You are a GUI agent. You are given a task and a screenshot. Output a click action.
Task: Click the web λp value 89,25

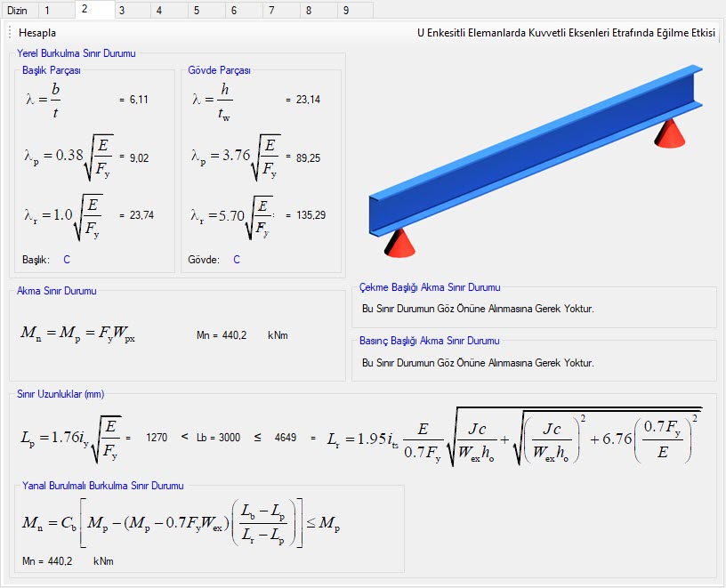point(309,157)
